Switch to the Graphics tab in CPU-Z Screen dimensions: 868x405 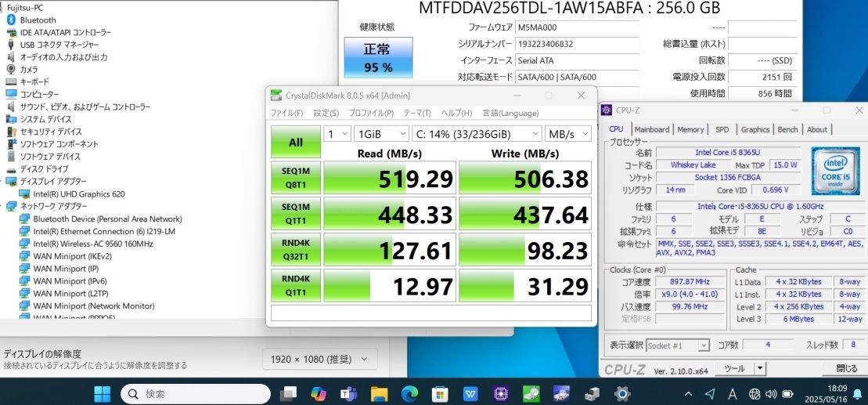(x=755, y=129)
